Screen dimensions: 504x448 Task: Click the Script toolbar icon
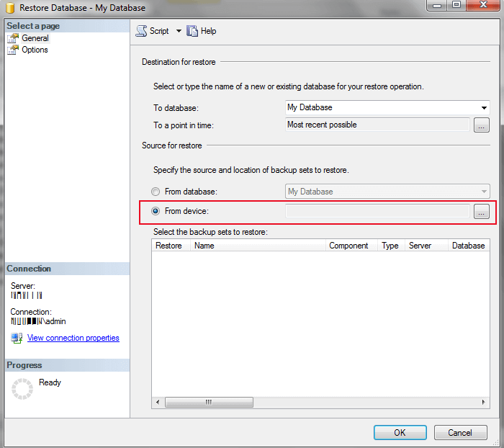142,31
